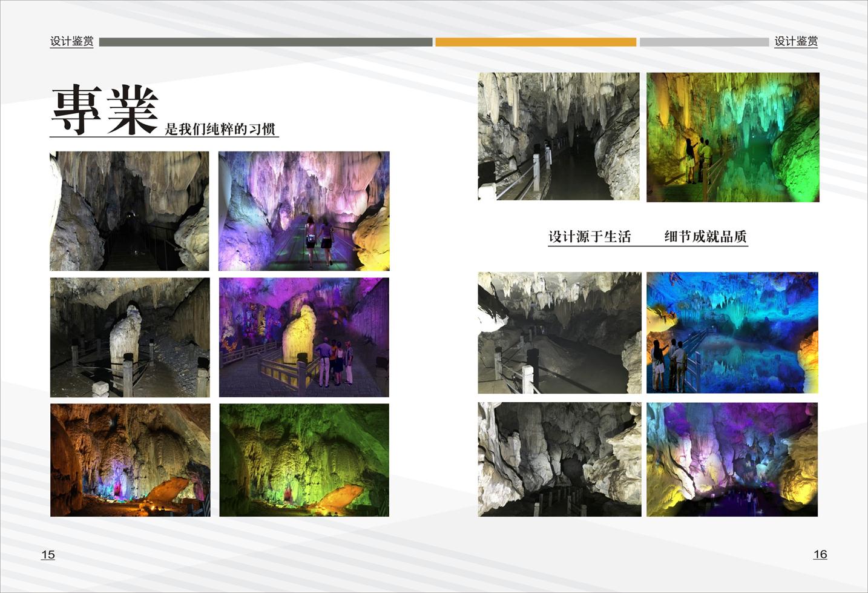Open the purple and yellow lit cave photo above page 16
The width and height of the screenshot is (868, 593).
pyautogui.click(x=732, y=460)
